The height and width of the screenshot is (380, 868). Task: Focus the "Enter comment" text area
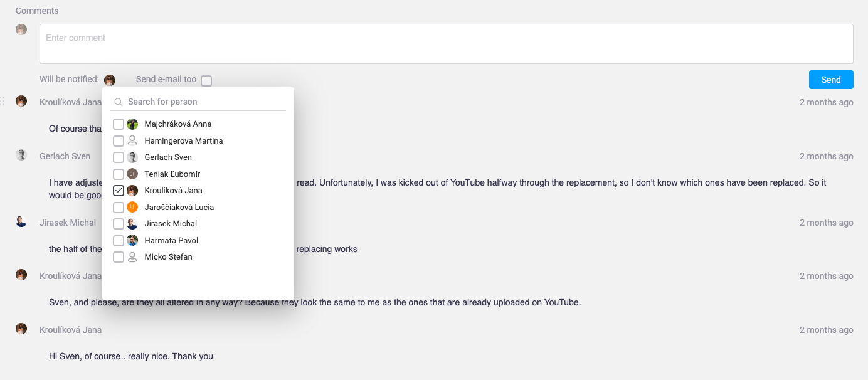446,44
